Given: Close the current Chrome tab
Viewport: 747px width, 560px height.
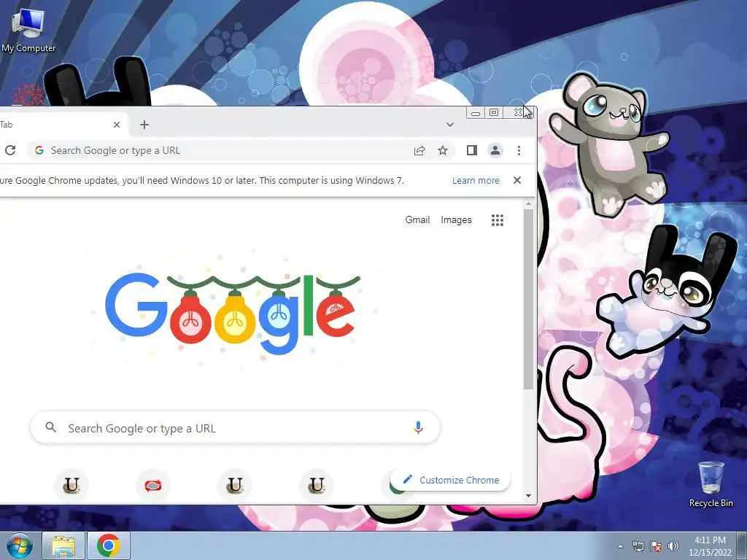Looking at the screenshot, I should [x=117, y=125].
